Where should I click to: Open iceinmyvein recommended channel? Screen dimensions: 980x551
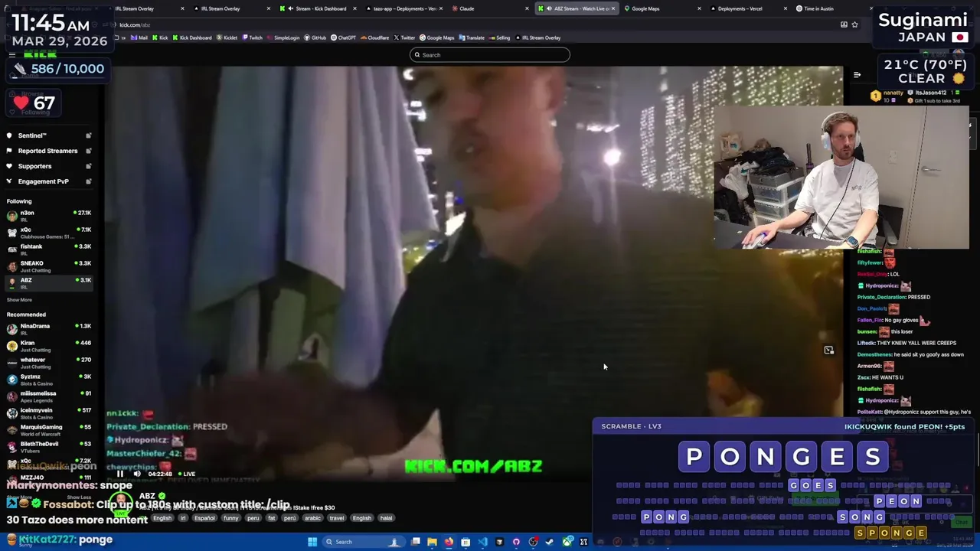point(49,413)
